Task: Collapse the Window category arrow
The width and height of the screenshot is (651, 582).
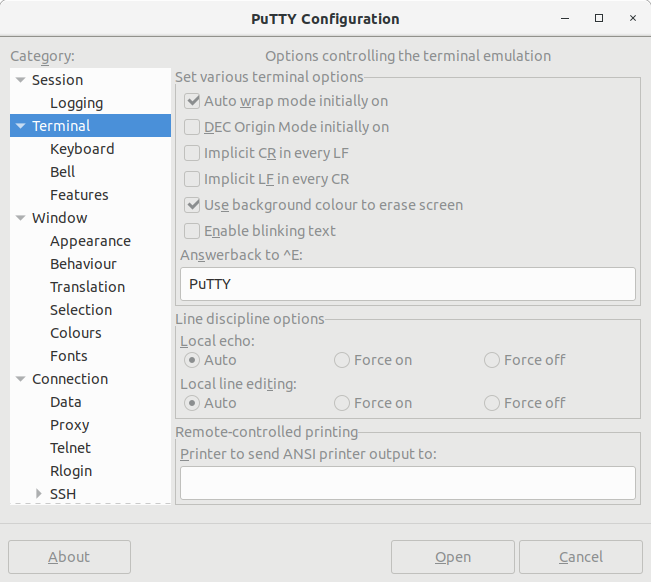Action: (x=20, y=218)
